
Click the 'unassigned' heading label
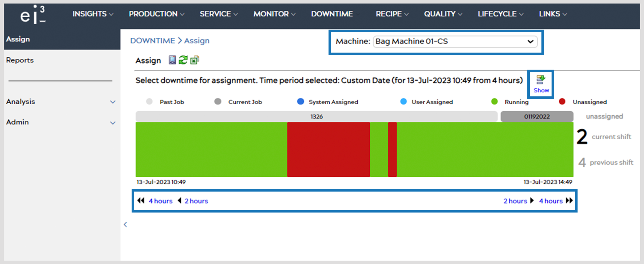pyautogui.click(x=604, y=117)
